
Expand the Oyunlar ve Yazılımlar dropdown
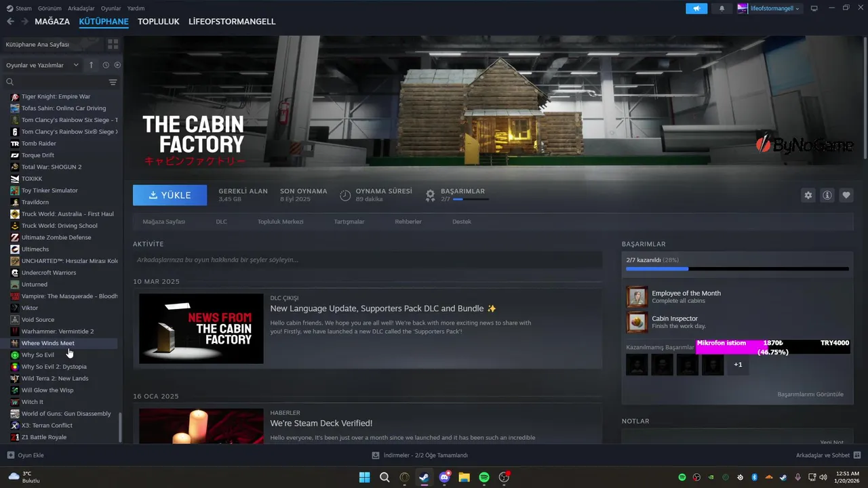click(43, 65)
